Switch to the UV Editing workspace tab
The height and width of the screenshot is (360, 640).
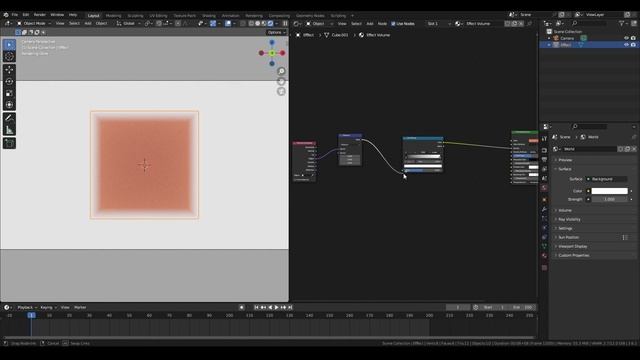click(158, 16)
